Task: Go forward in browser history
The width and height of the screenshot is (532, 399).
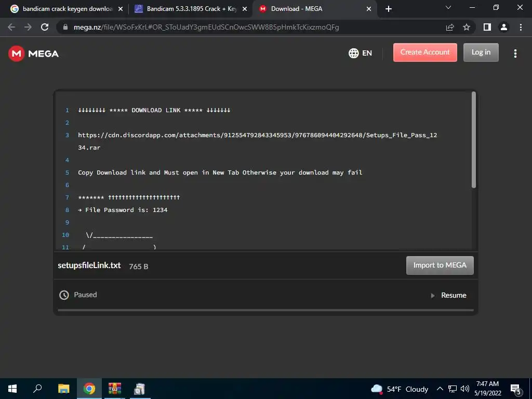Action: [28, 27]
